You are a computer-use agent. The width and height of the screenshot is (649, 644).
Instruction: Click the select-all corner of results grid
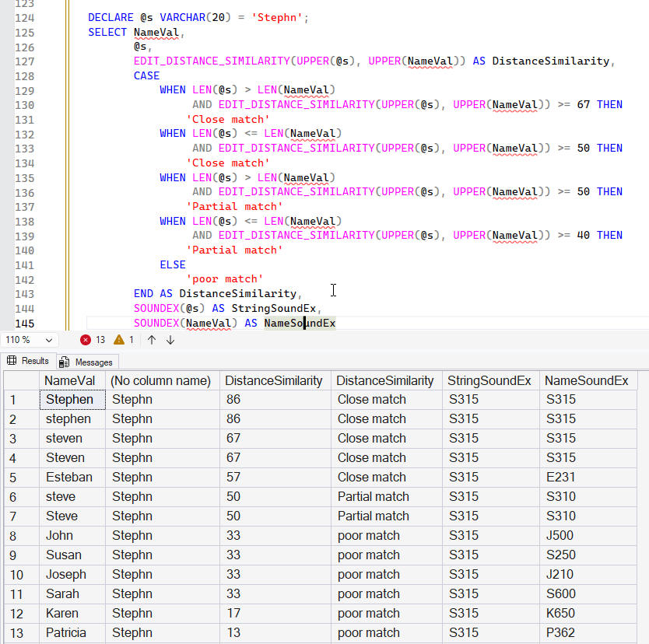[21, 380]
